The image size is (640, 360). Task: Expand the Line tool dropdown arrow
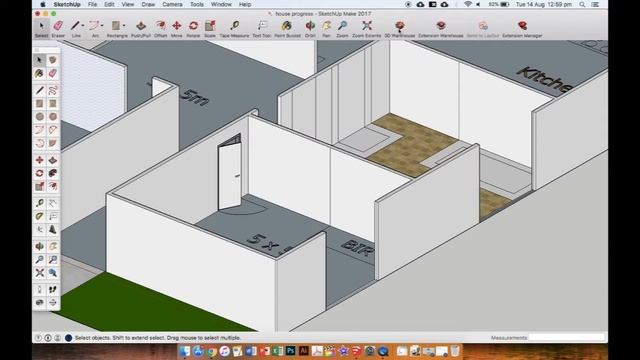(82, 26)
